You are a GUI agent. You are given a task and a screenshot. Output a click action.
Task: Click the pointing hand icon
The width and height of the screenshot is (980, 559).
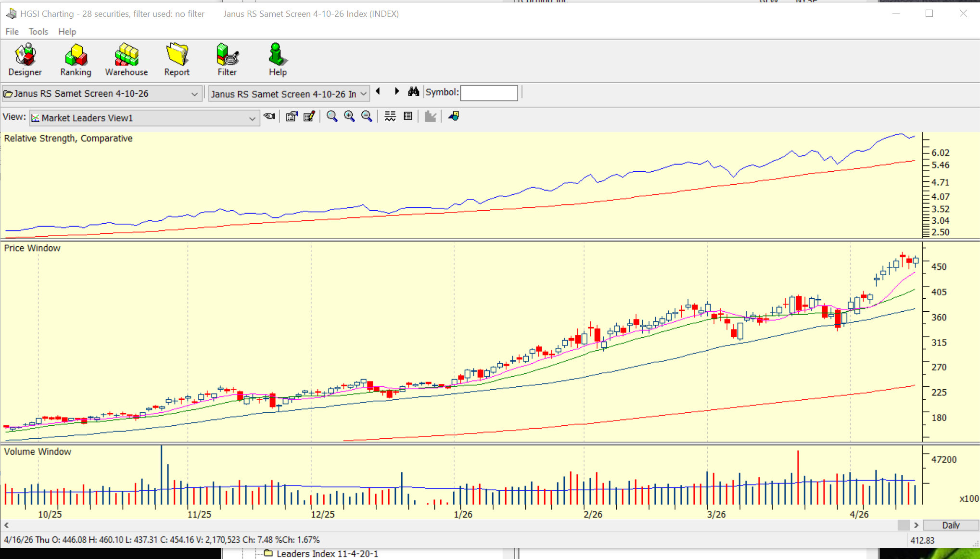click(x=269, y=116)
